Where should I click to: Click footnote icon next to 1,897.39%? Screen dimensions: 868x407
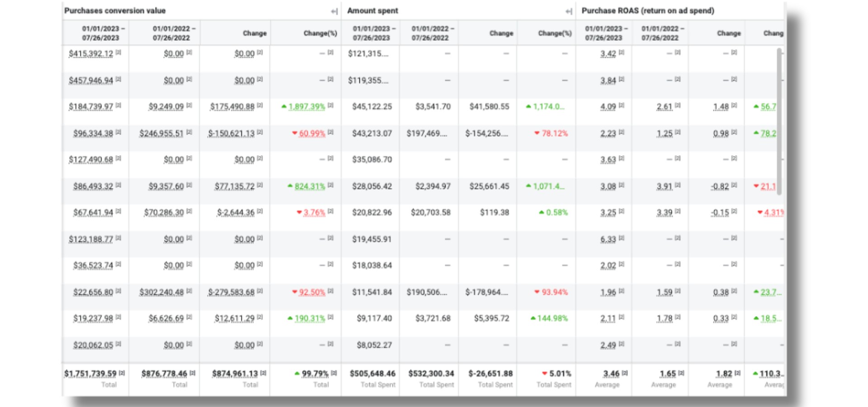pyautogui.click(x=330, y=105)
